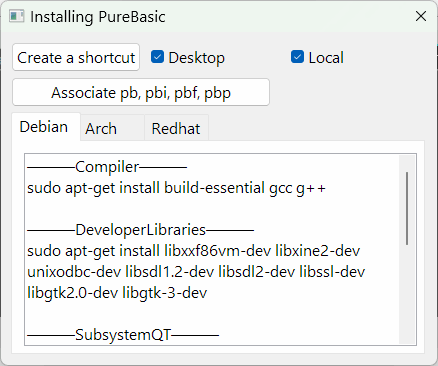Click the 'libgtk2.0-dev libgtk-3-dev' line
The width and height of the screenshot is (438, 366).
click(117, 293)
